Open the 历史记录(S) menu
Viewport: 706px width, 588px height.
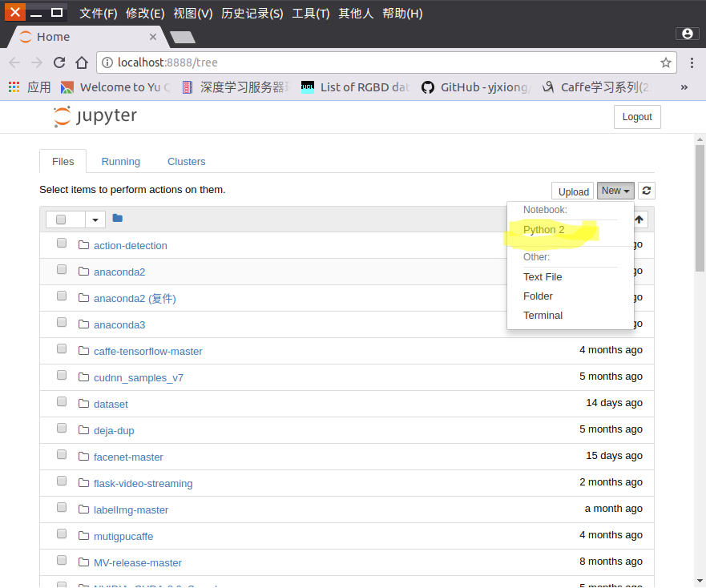[252, 13]
